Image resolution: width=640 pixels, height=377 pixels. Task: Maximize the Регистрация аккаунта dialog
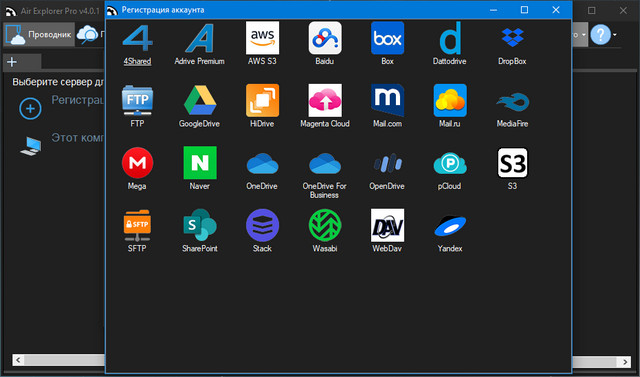point(524,10)
